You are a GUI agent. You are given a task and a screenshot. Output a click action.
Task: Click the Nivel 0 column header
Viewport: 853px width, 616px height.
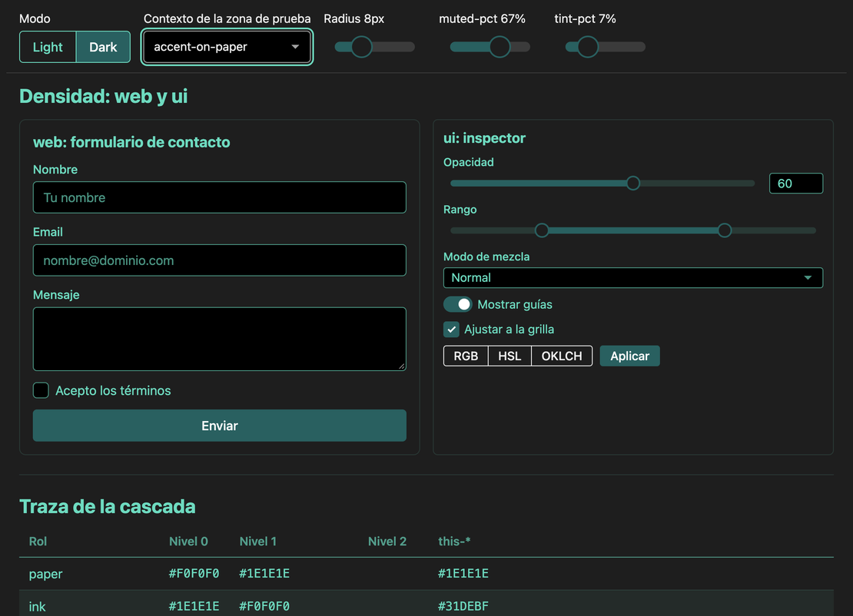click(x=188, y=541)
